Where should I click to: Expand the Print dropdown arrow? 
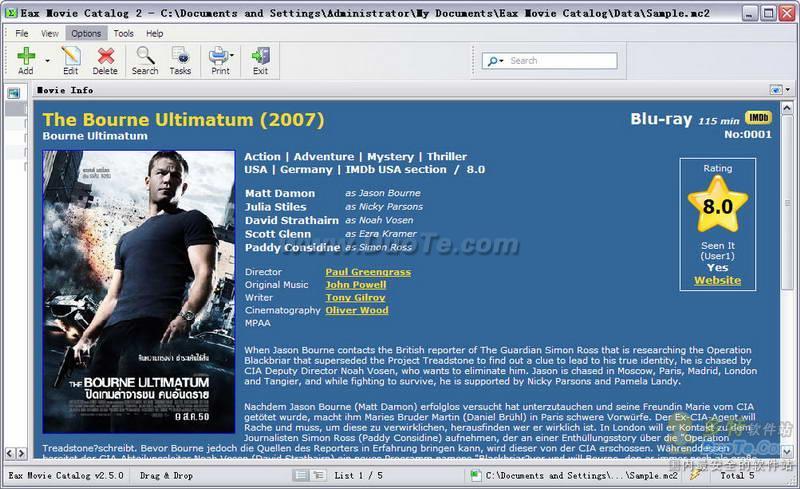232,55
